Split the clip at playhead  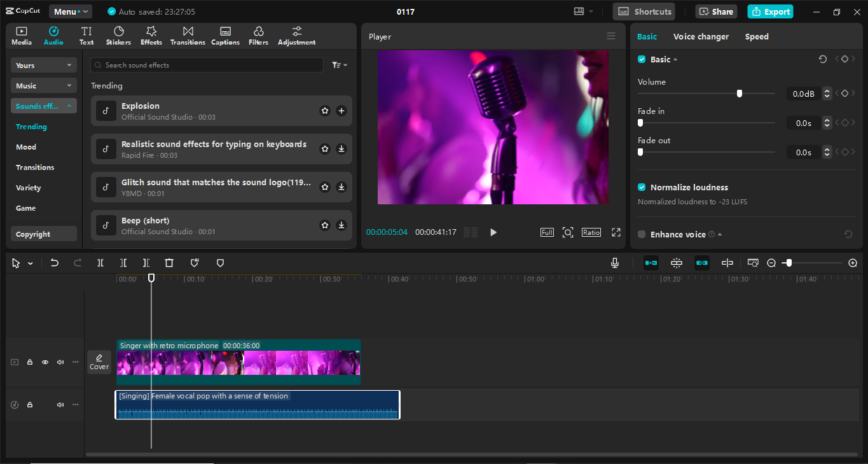(100, 263)
